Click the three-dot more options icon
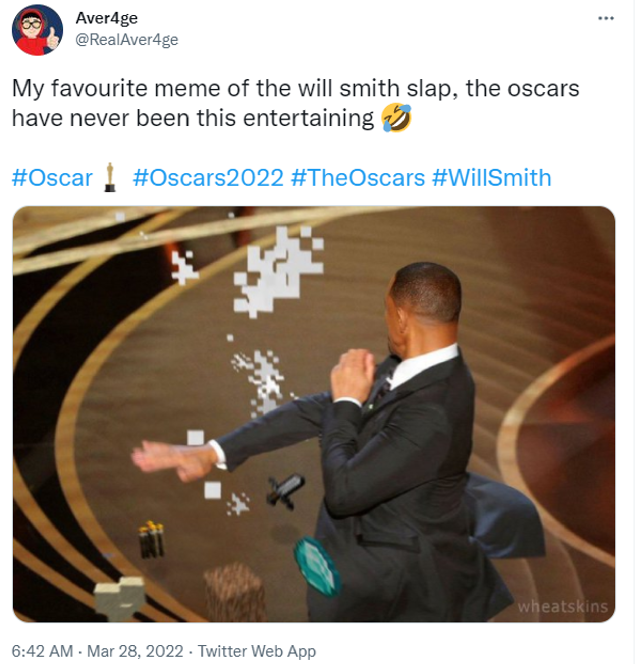The width and height of the screenshot is (644, 664). click(x=606, y=18)
